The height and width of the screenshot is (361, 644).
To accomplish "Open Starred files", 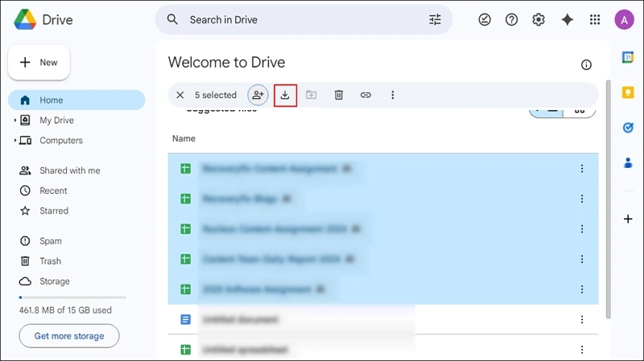I will 54,211.
